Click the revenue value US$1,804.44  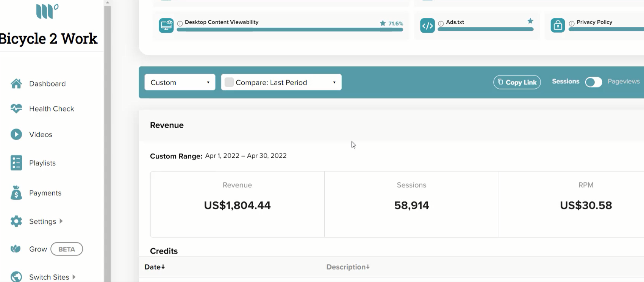coord(238,205)
